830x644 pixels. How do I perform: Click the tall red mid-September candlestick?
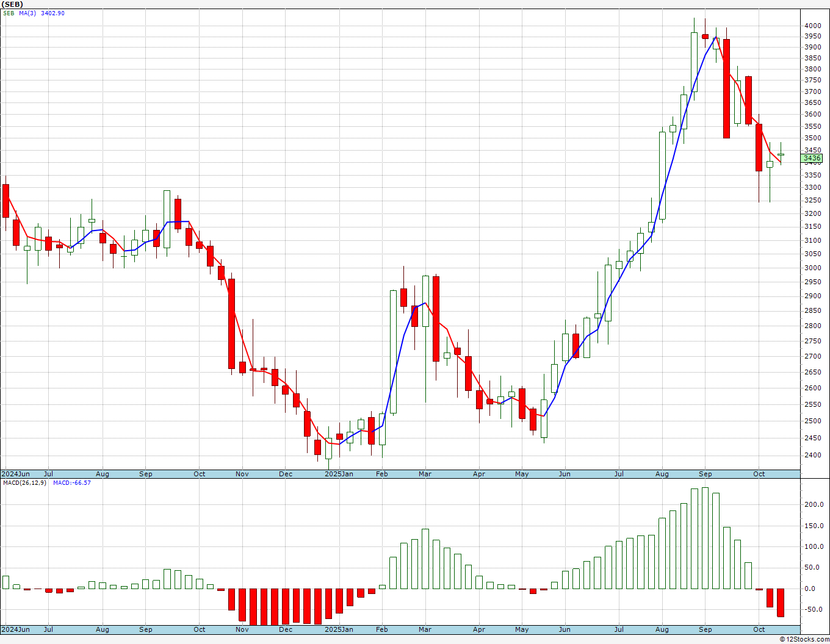726,88
